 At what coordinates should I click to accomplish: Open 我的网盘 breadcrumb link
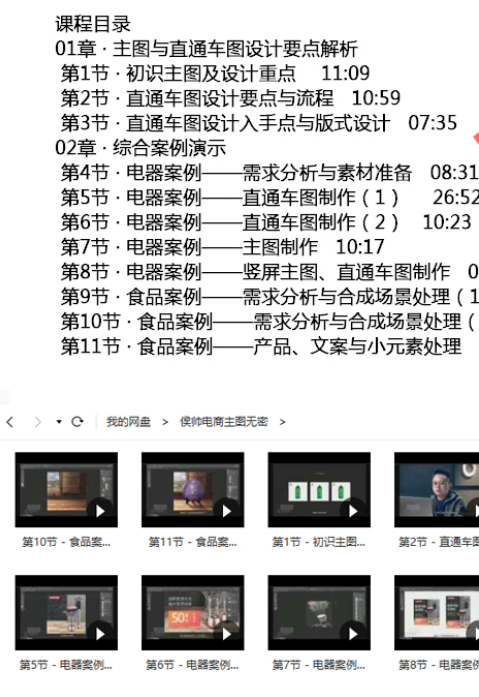pyautogui.click(x=128, y=421)
